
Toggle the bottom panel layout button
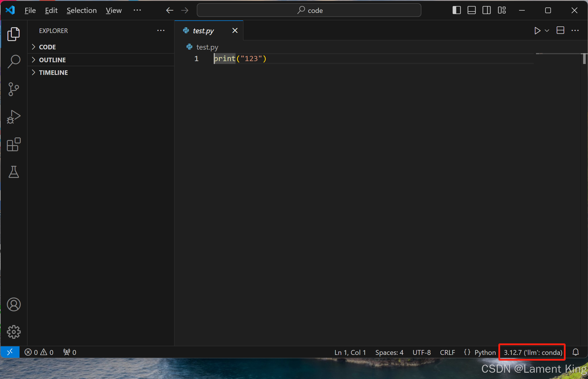pyautogui.click(x=471, y=10)
